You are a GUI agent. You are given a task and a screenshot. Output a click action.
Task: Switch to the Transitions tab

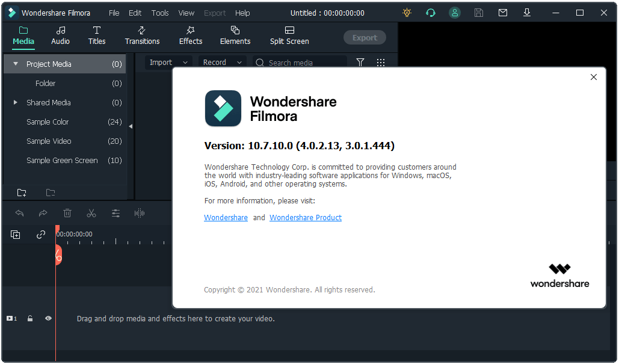[142, 35]
